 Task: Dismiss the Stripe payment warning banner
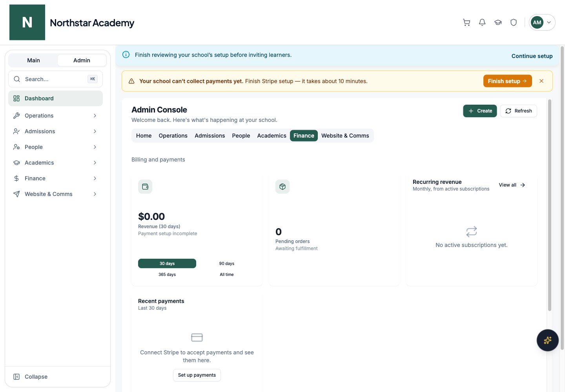tap(541, 81)
